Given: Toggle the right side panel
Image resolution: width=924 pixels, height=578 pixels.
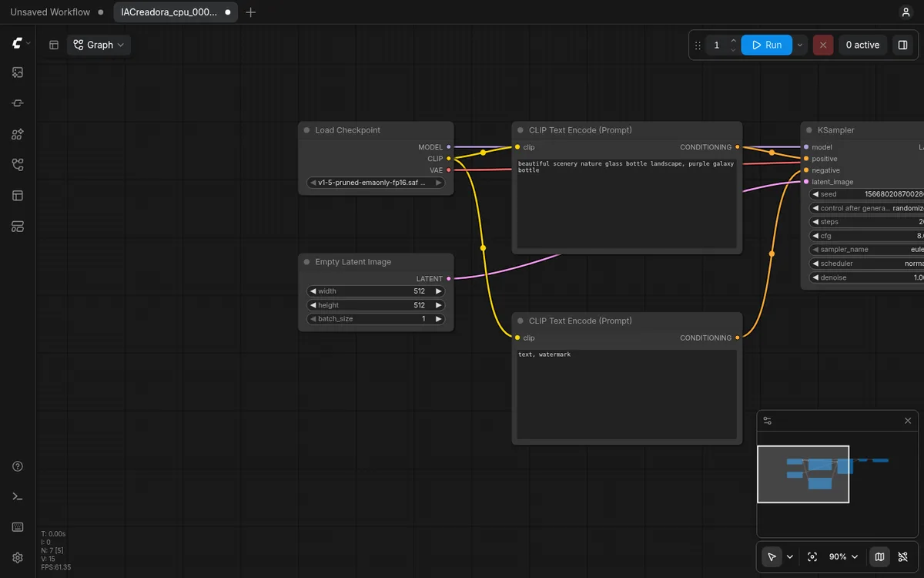Looking at the screenshot, I should point(902,45).
